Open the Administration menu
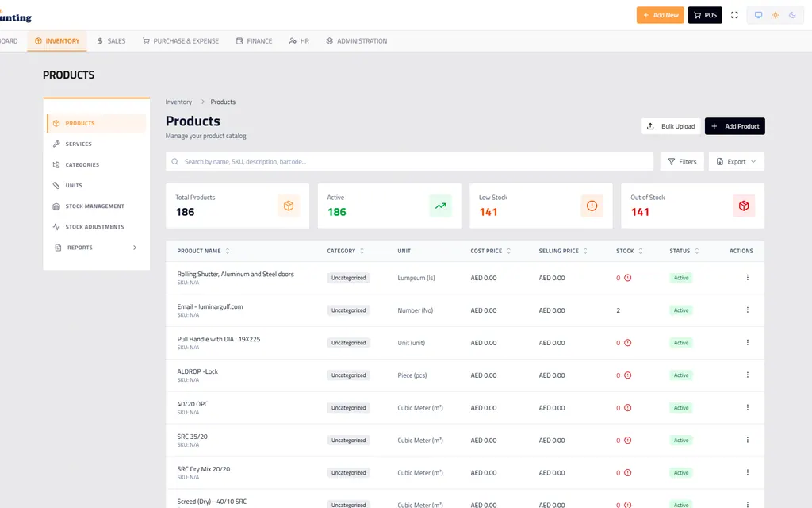 coord(356,41)
